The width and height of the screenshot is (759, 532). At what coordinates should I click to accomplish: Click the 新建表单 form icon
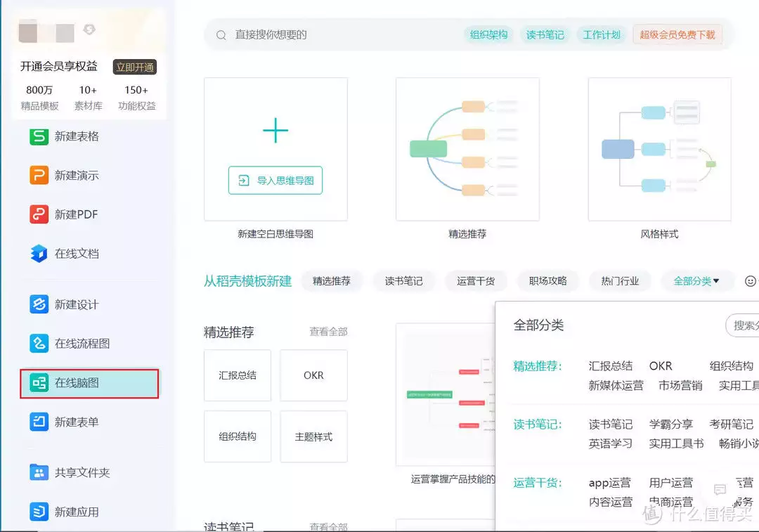coord(39,422)
